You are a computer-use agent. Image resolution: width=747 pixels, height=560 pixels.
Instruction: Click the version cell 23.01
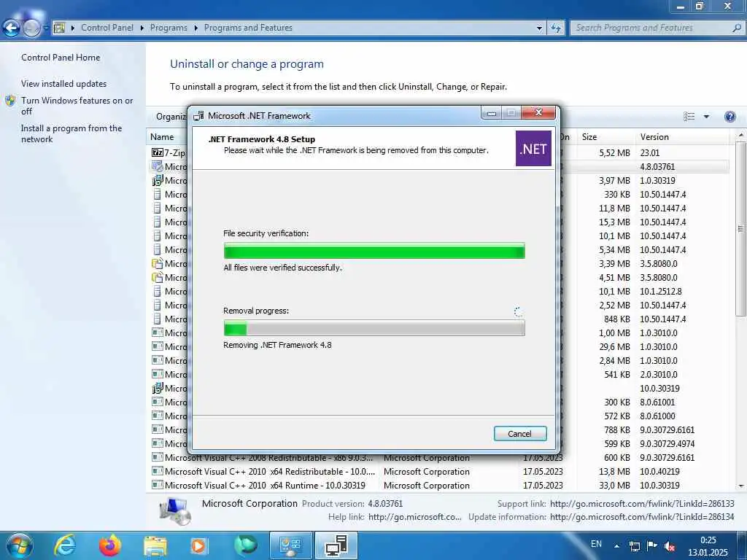[650, 153]
